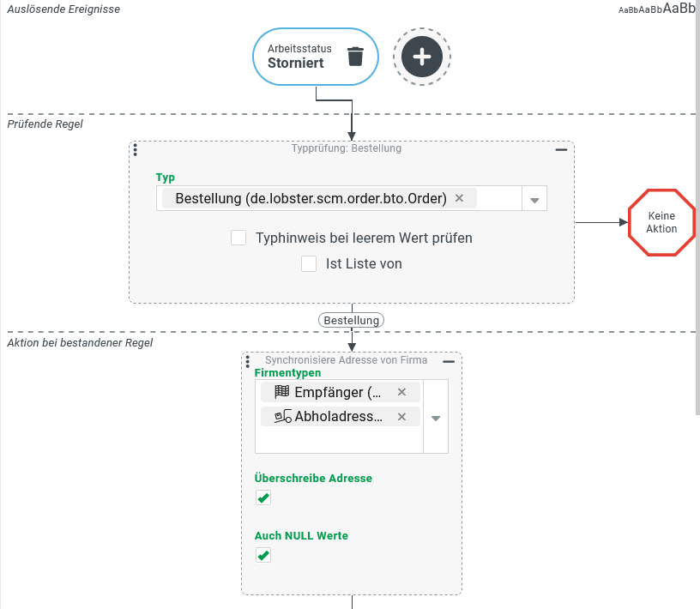Open drag handle menu of Typprüfung block

pos(136,150)
